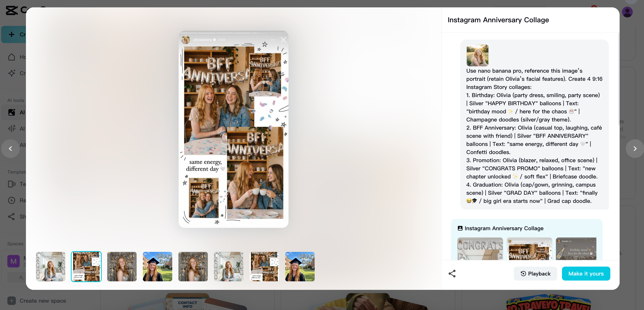
Task: Open the birthday mood result thumbnail in chat card
Action: point(576,249)
